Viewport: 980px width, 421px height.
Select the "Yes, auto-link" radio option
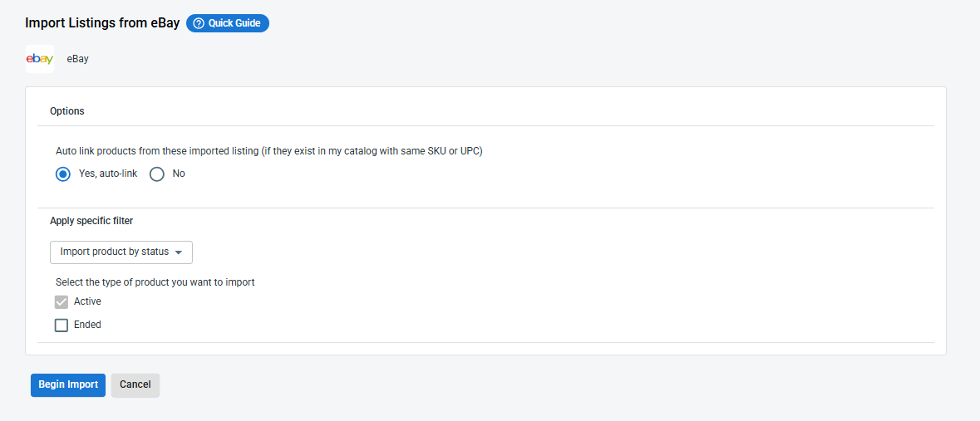tap(62, 174)
